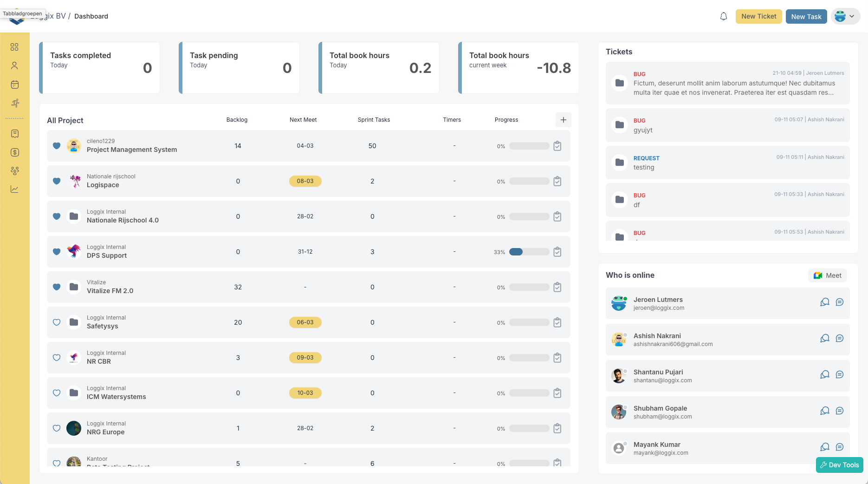
Task: Open the notifications bell
Action: coord(723,17)
